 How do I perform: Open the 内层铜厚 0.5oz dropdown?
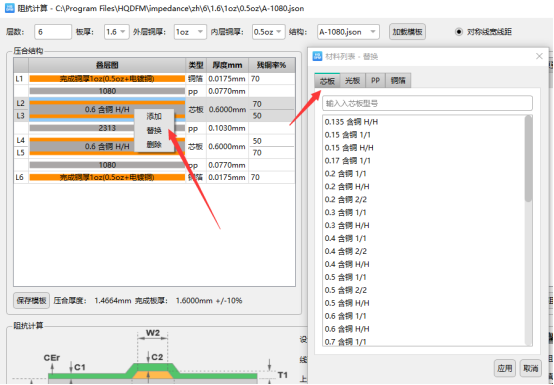(x=269, y=32)
